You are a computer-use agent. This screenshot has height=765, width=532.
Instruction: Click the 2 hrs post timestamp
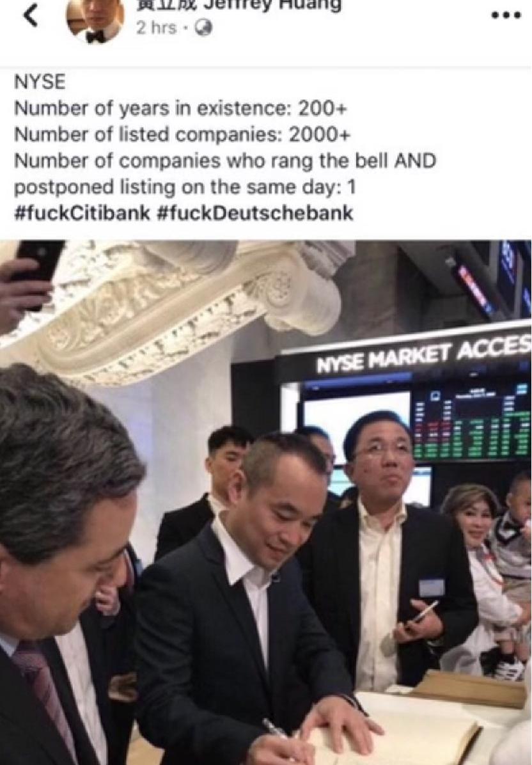(157, 28)
